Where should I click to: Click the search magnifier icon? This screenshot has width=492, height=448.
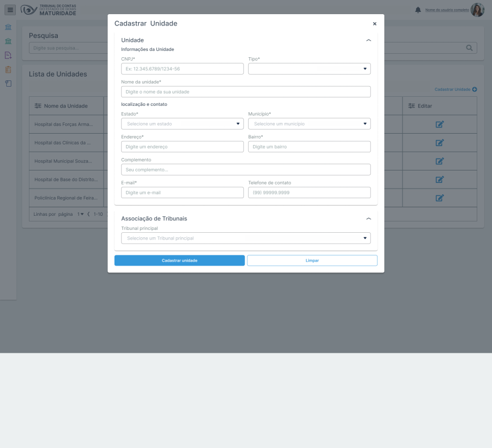[x=469, y=48]
